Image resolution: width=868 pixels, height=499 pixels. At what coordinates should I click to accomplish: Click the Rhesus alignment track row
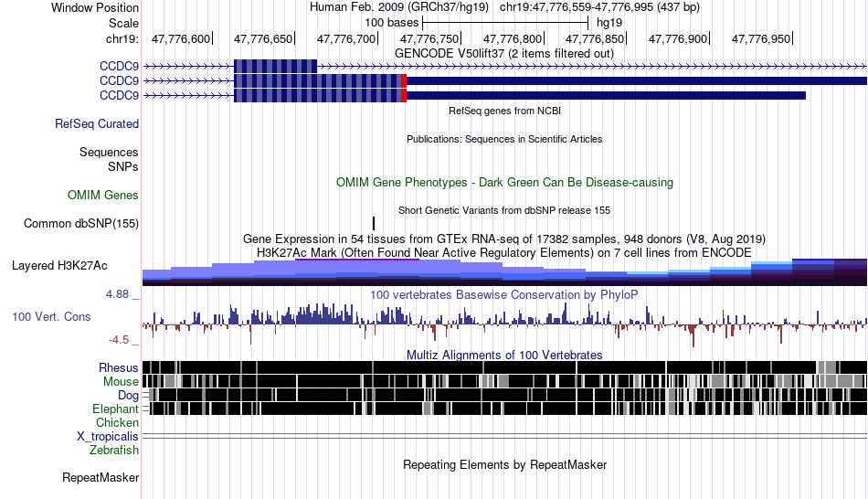(x=505, y=367)
